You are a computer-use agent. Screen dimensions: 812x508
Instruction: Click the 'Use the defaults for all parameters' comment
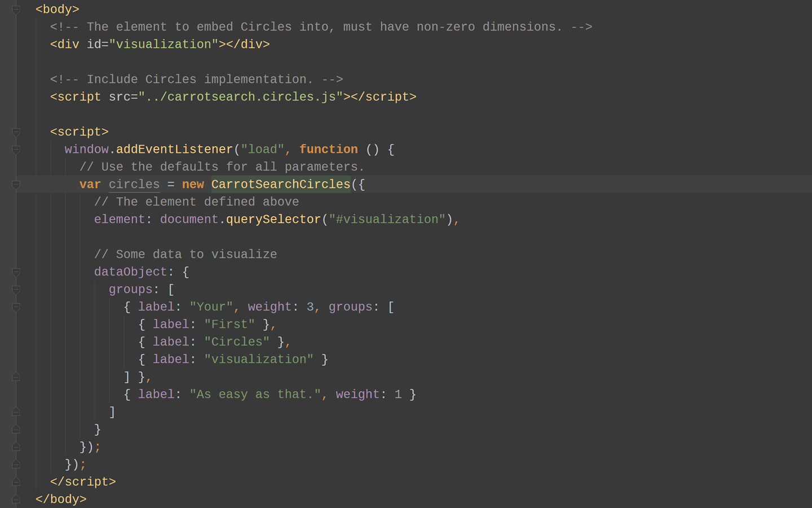tap(222, 167)
